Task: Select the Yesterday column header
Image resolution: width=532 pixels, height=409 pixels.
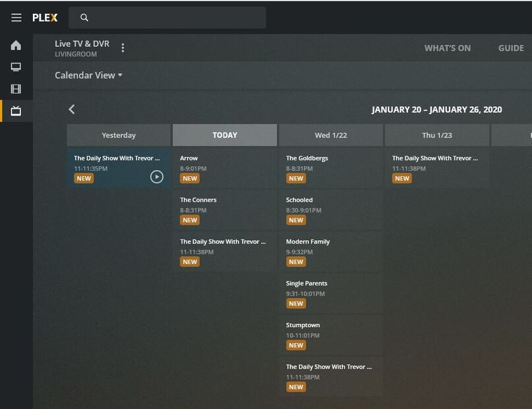Action: 119,135
